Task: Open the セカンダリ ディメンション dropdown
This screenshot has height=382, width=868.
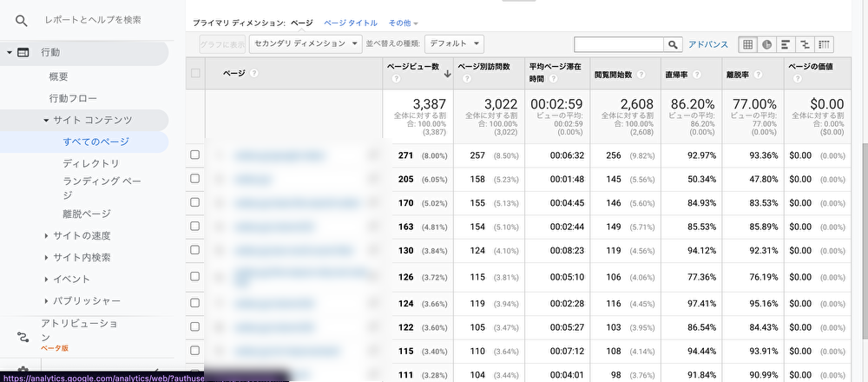Action: point(306,43)
